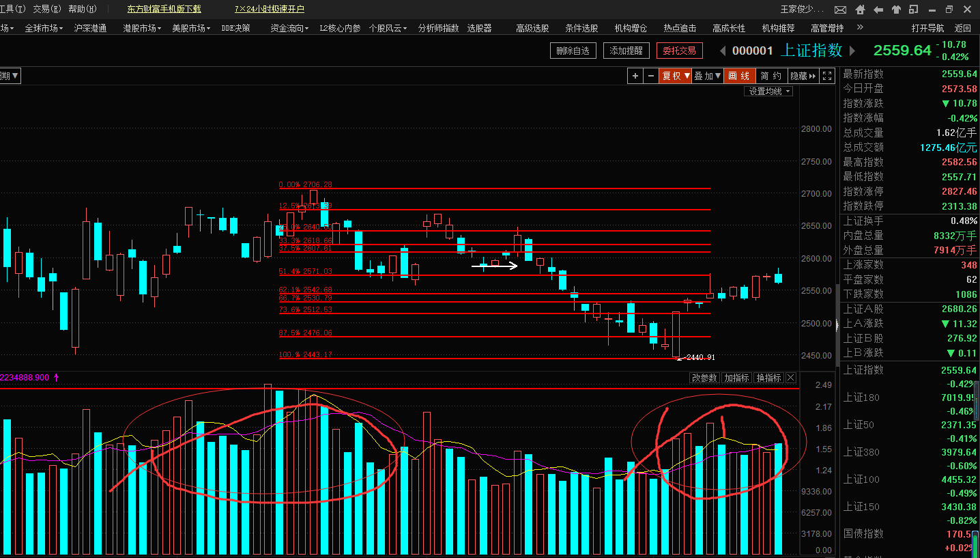Image resolution: width=980 pixels, height=558 pixels.
Task: Open the 叠加 overlay dropdown
Action: pyautogui.click(x=708, y=76)
